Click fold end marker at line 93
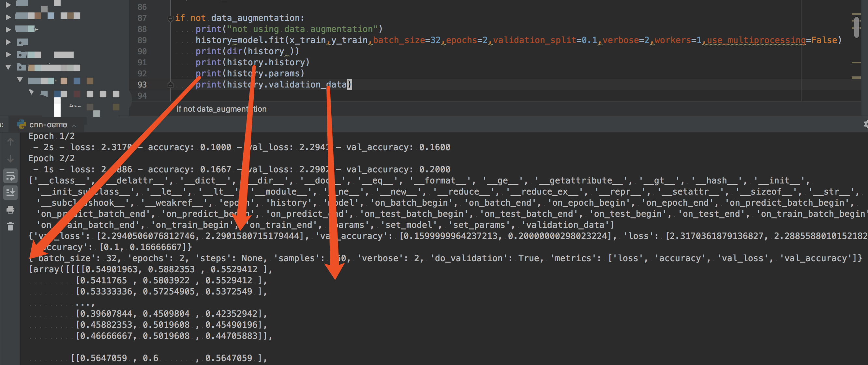Image resolution: width=868 pixels, height=365 pixels. [170, 85]
